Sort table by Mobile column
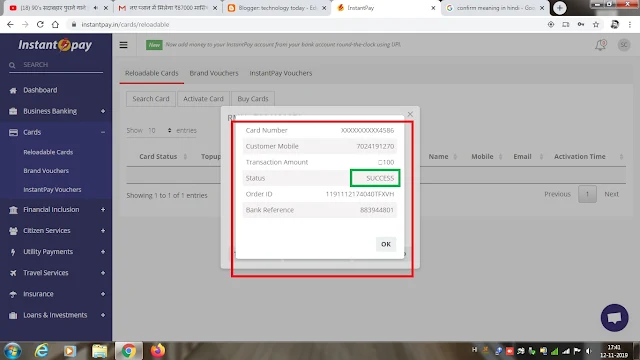 [x=487, y=157]
